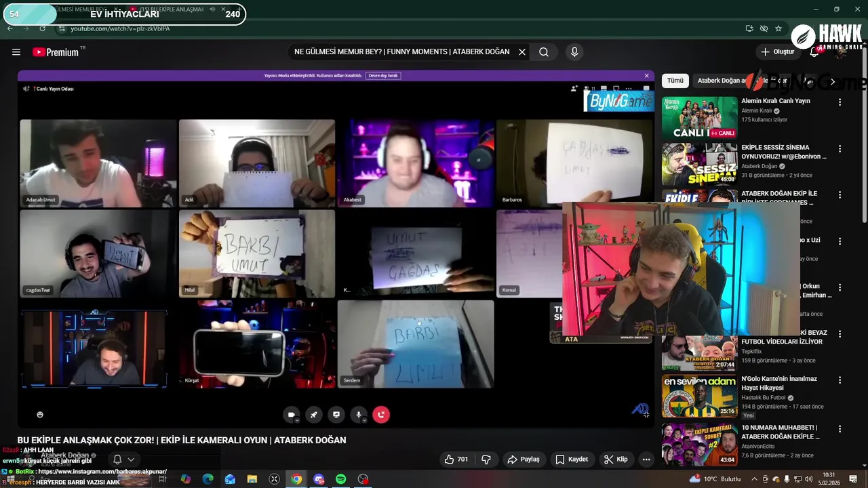Bookmark this page with the star icon
This screenshot has height=488, width=868.
pos(778,28)
